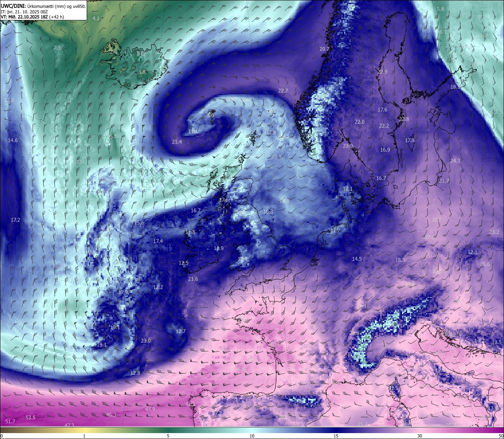Click the 13.1 value in the North Sea

(x=276, y=157)
